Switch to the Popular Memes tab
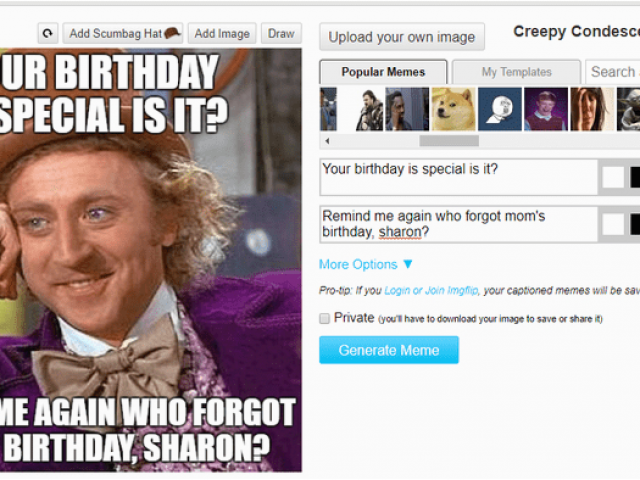 point(383,72)
